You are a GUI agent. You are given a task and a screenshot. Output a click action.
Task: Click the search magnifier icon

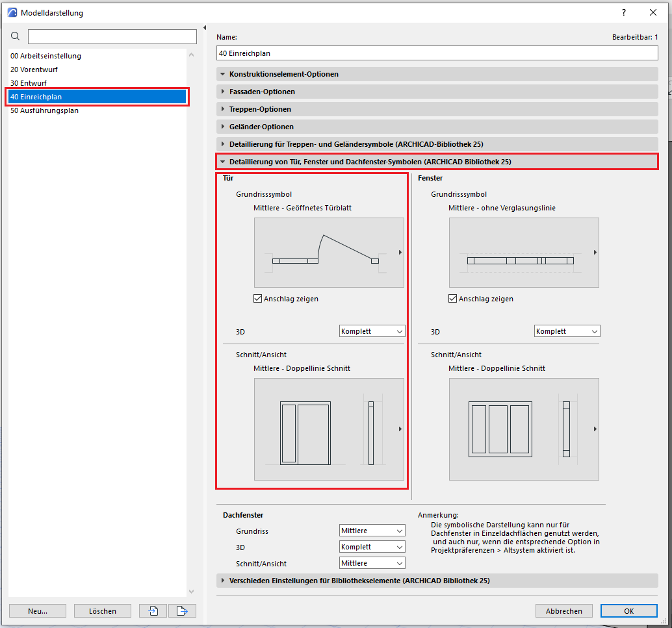16,36
